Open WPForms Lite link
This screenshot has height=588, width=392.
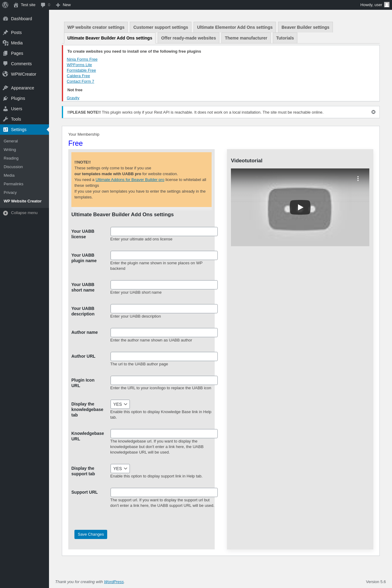tap(79, 65)
